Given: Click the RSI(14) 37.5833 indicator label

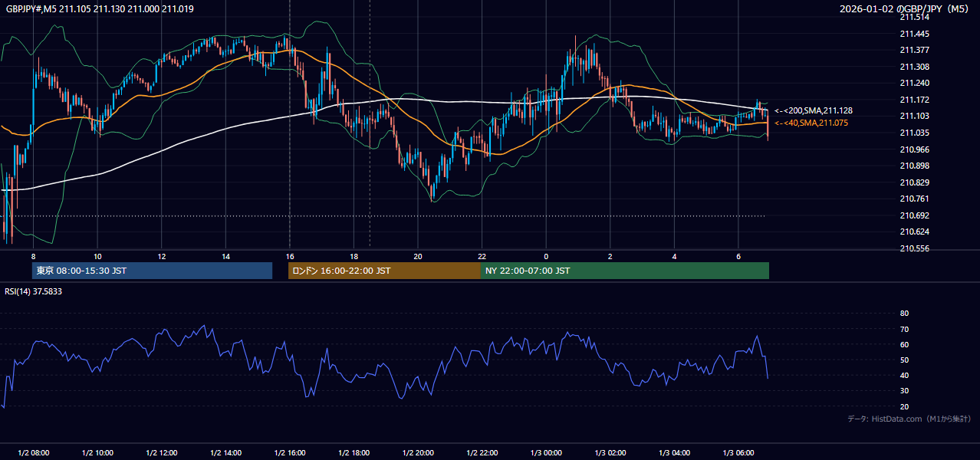Looking at the screenshot, I should 34,291.
